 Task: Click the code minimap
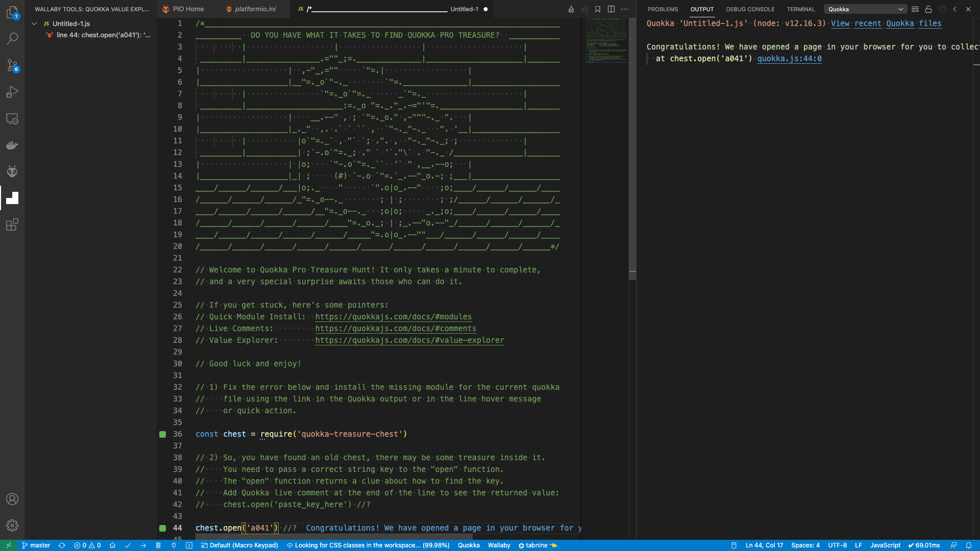click(606, 41)
